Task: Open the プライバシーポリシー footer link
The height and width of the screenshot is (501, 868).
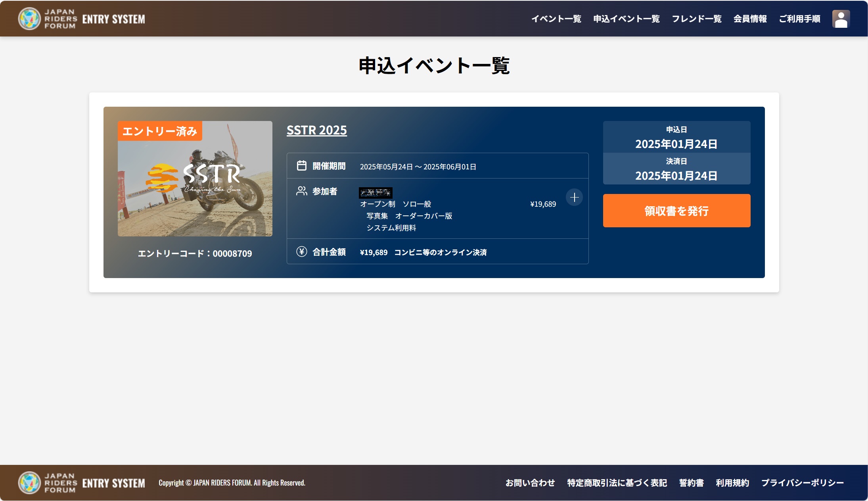Action: (803, 483)
